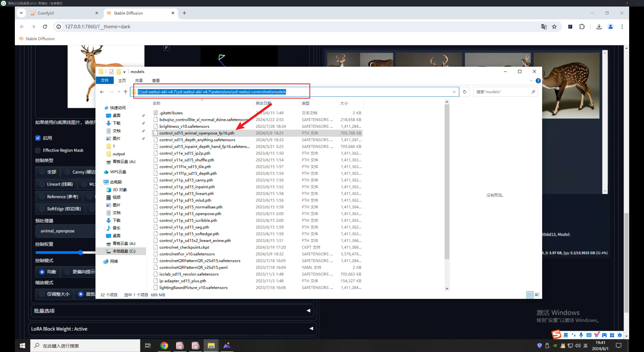The width and height of the screenshot is (644, 352).
Task: Toggle the 启用 checkbox
Action: pyautogui.click(x=38, y=138)
